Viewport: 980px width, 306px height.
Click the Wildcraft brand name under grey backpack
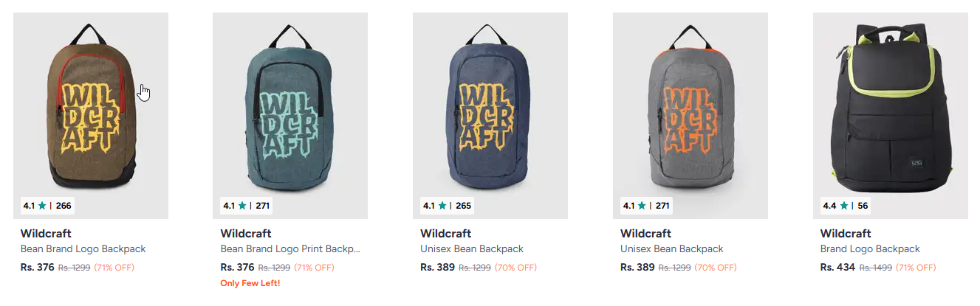[645, 234]
